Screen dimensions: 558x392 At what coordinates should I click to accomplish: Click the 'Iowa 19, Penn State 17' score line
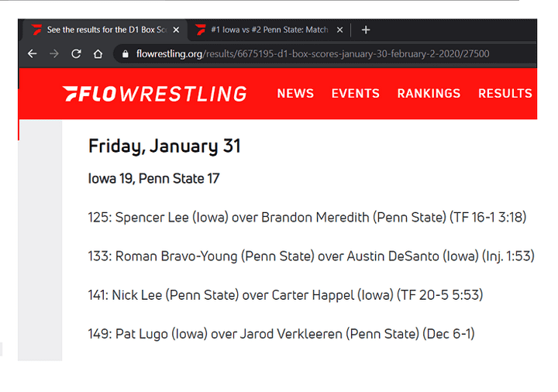point(153,179)
